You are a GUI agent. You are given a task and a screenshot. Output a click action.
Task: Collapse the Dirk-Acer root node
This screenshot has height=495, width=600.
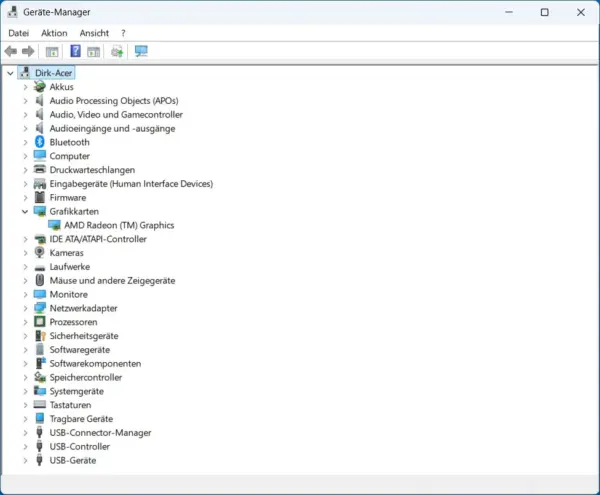(10, 73)
